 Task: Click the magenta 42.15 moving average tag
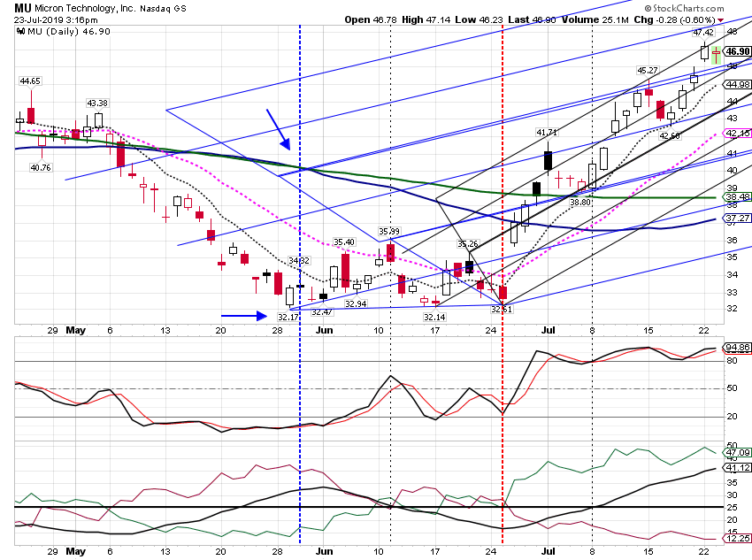click(x=738, y=134)
